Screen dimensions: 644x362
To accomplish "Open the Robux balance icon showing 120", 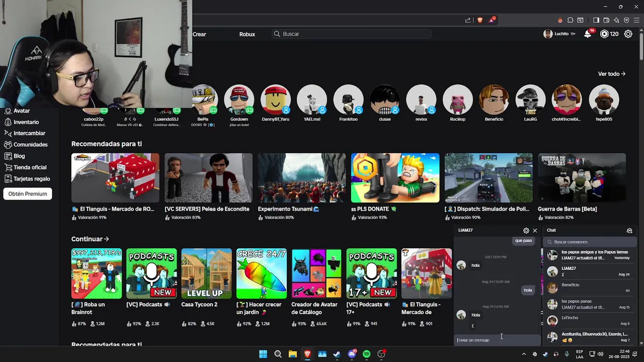I will [x=604, y=34].
